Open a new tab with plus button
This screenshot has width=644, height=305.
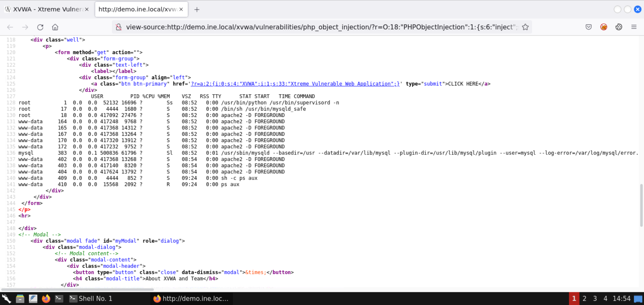point(197,10)
